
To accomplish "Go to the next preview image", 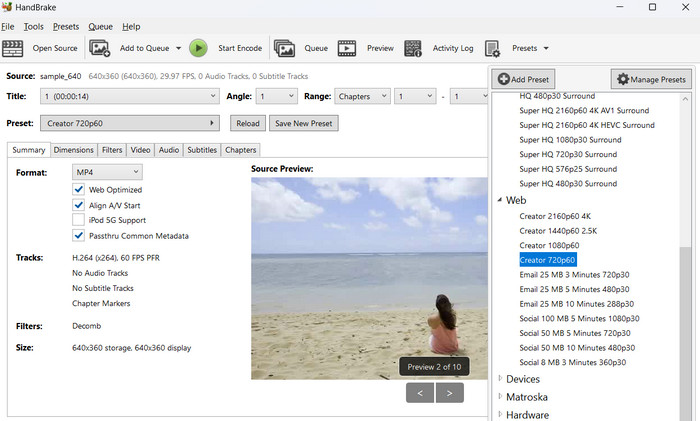I will pyautogui.click(x=450, y=393).
